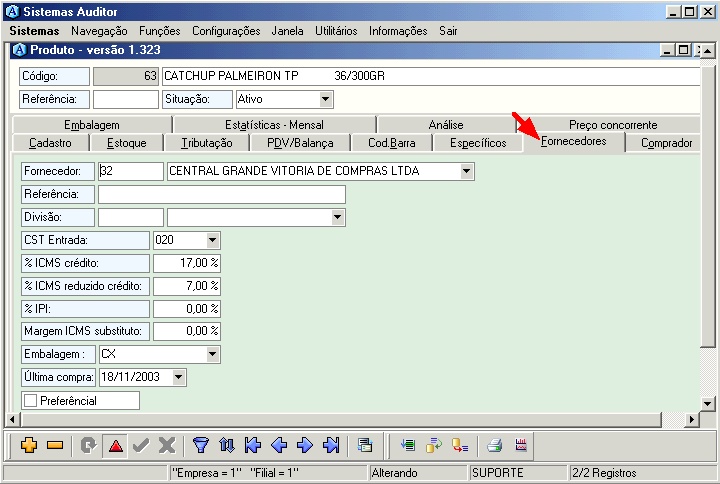
Task: Toggle the red triangle edit icon
Action: (x=116, y=445)
